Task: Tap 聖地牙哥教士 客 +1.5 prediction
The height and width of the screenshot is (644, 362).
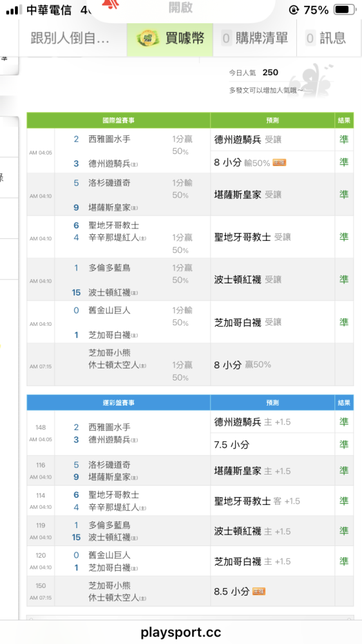Action: point(257,501)
